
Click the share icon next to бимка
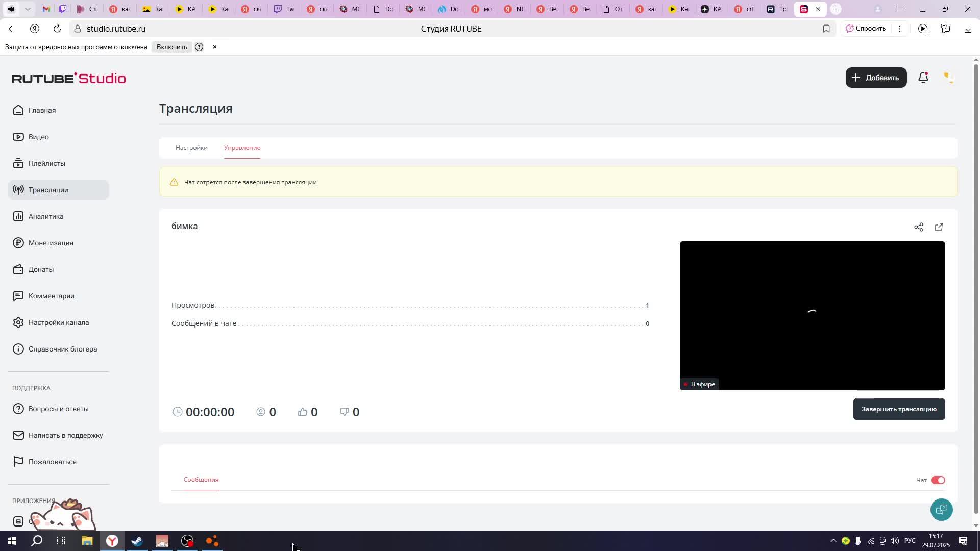pyautogui.click(x=919, y=227)
